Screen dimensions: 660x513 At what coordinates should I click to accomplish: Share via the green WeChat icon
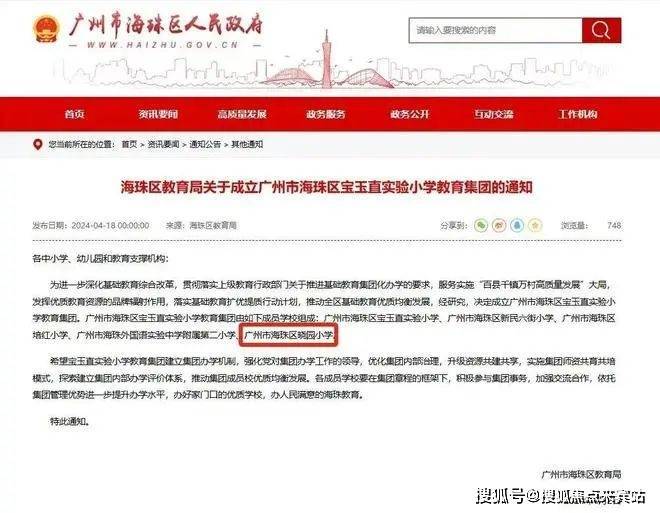[481, 226]
